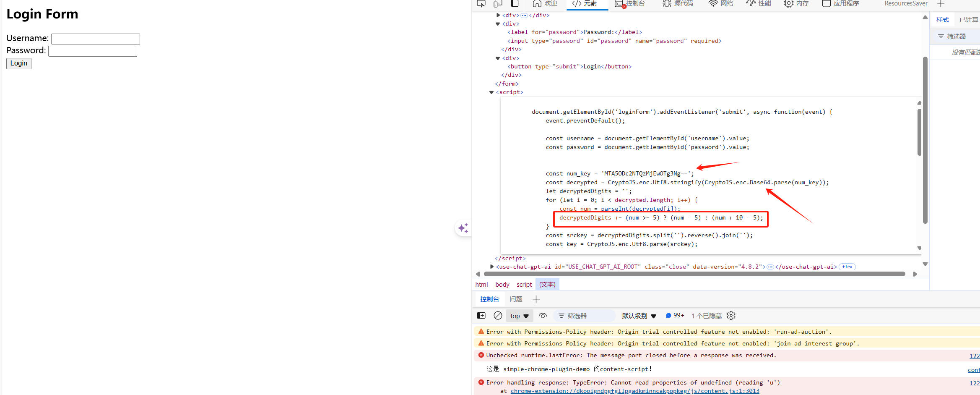Viewport: 980px width, 395px height.
Task: Open the 应用程序 Application tab
Action: pos(840,4)
